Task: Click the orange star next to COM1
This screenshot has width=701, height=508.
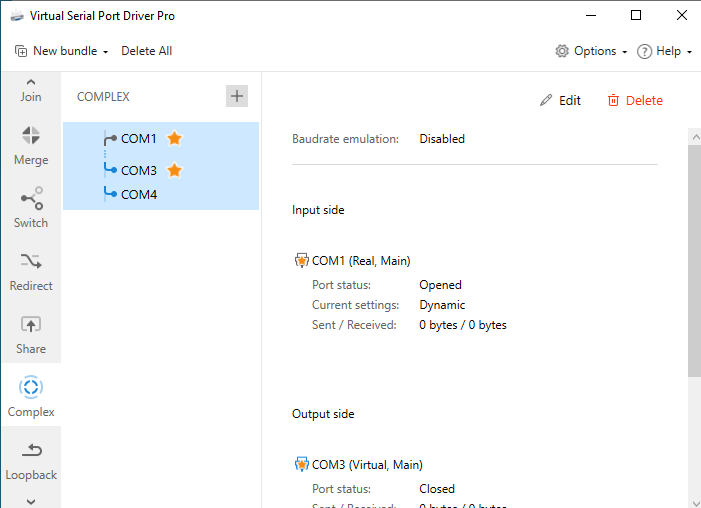Action: tap(174, 138)
